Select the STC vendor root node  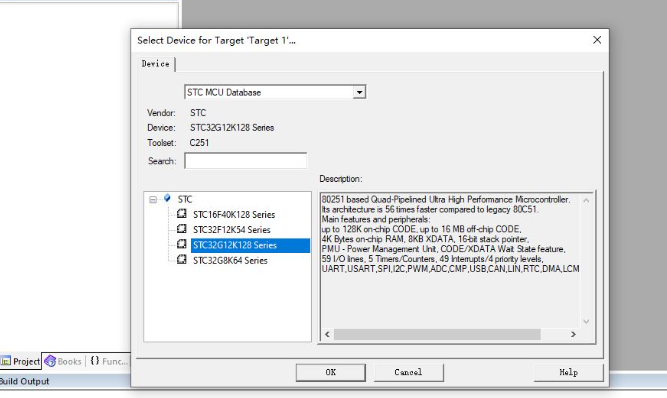coord(185,199)
